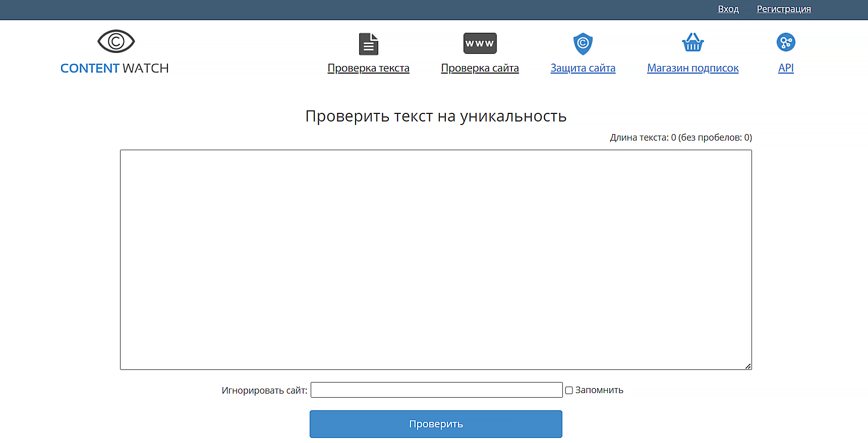This screenshot has width=868, height=443.
Task: Click the shopping basket icon
Action: click(x=693, y=42)
